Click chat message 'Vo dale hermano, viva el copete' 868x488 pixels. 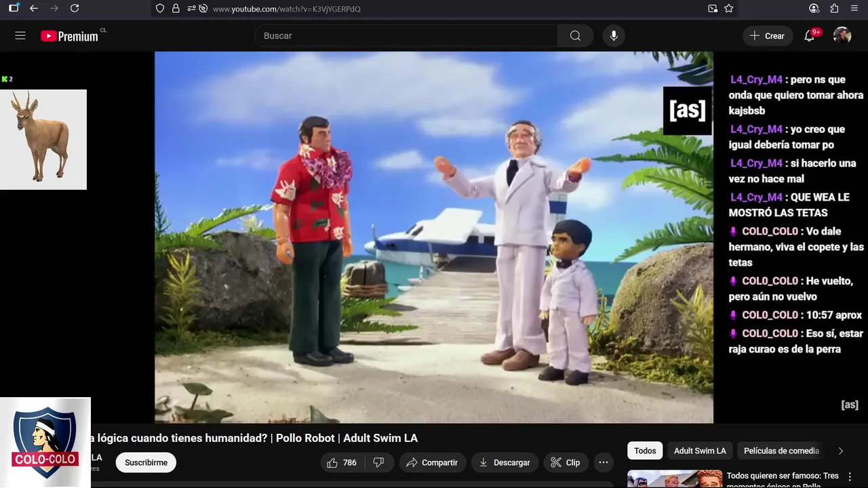click(796, 247)
